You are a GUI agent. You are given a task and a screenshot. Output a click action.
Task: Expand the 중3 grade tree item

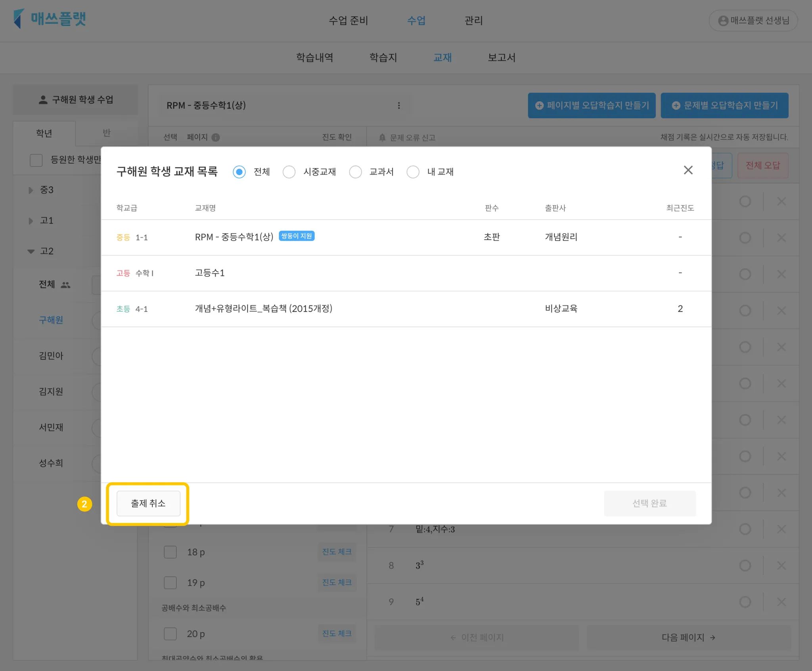tap(31, 190)
